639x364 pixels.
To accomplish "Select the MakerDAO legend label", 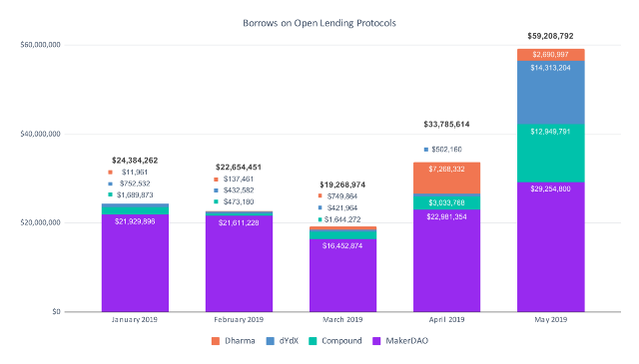I will click(406, 341).
